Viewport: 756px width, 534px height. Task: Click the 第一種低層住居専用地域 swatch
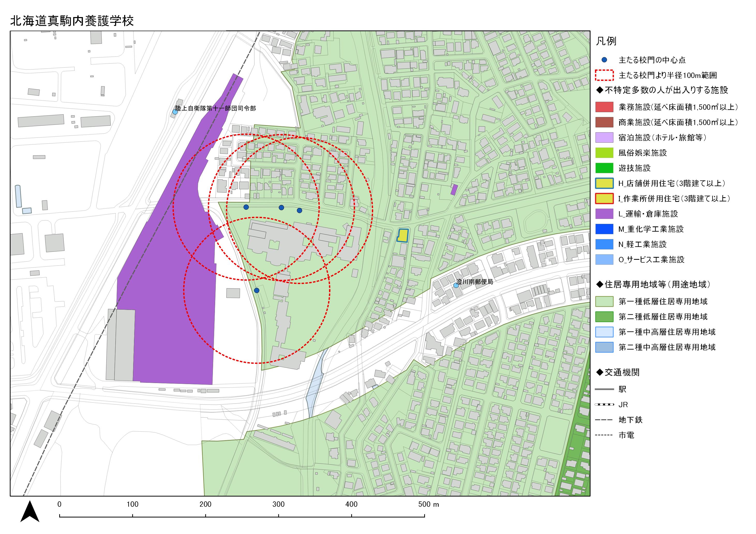(604, 301)
